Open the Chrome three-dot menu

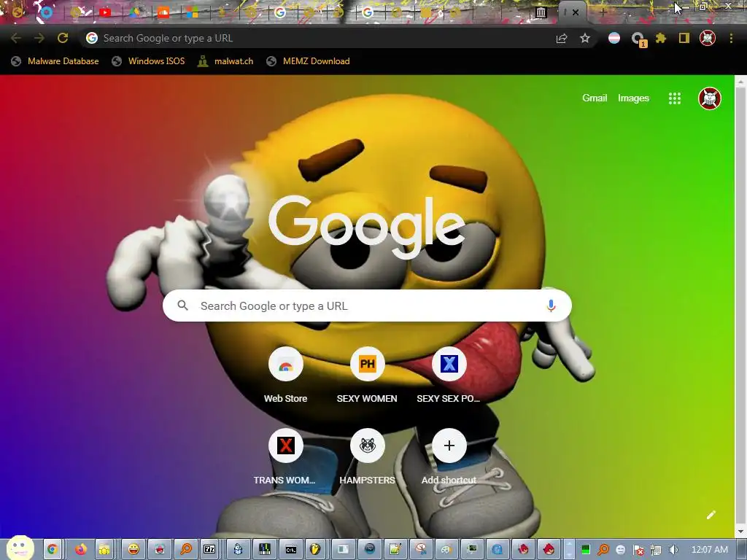coord(731,38)
